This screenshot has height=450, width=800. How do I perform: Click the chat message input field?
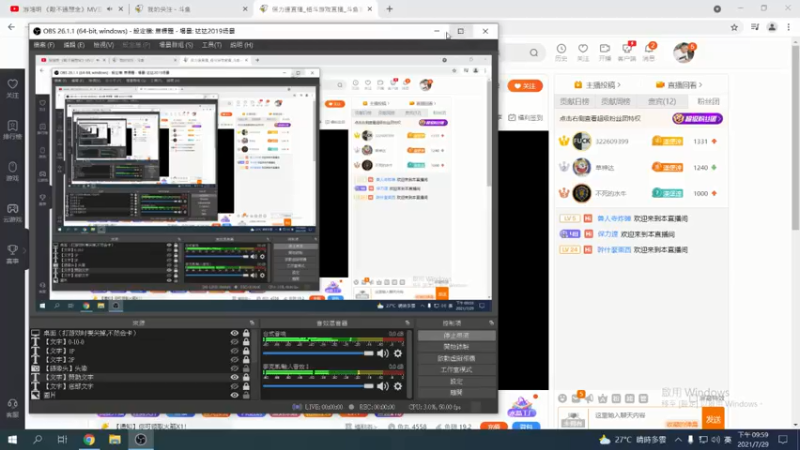click(644, 419)
